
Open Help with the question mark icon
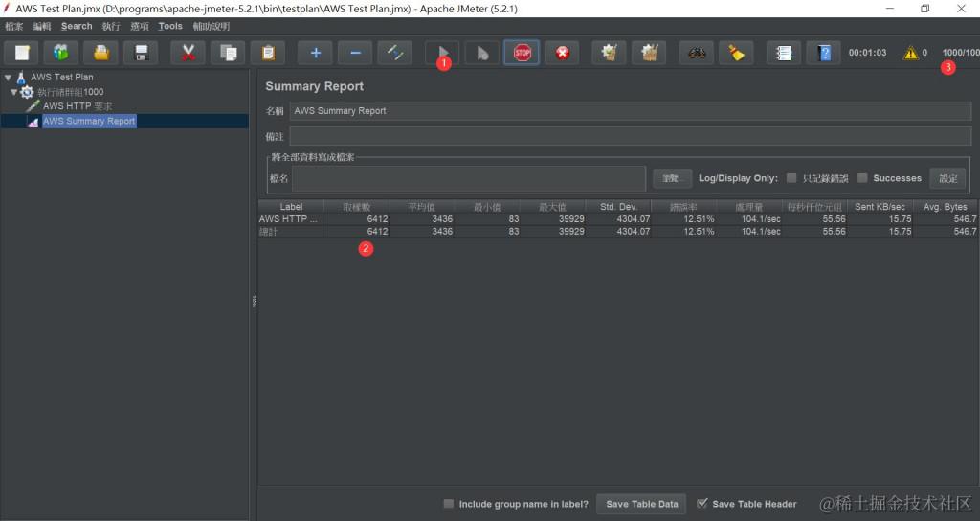824,54
